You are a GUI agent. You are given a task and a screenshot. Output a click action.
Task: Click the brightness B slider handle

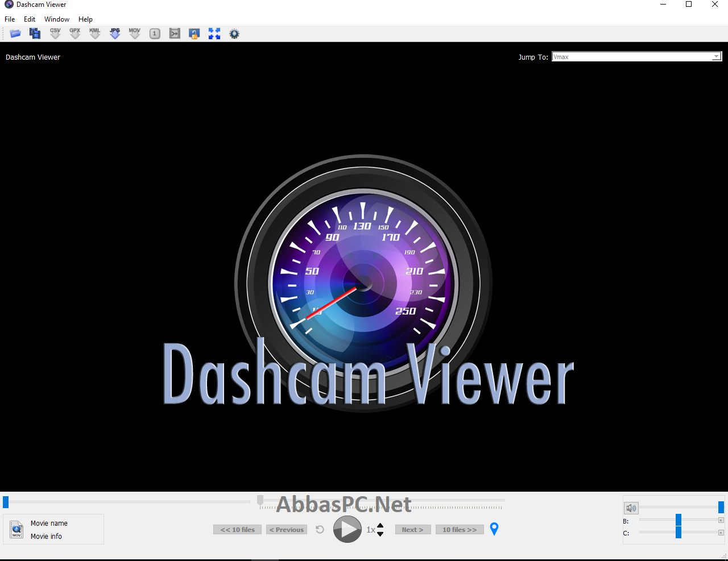(679, 520)
